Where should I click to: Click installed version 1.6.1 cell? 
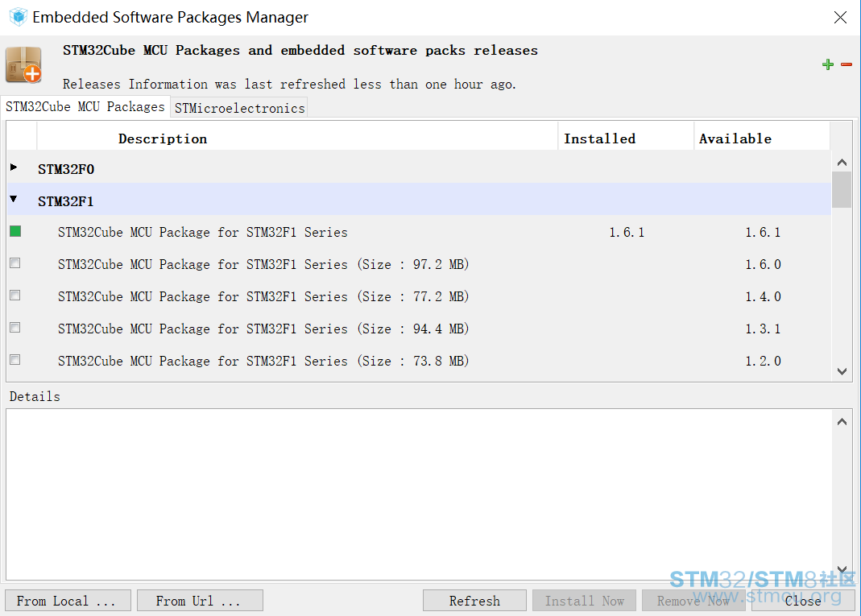tap(627, 232)
